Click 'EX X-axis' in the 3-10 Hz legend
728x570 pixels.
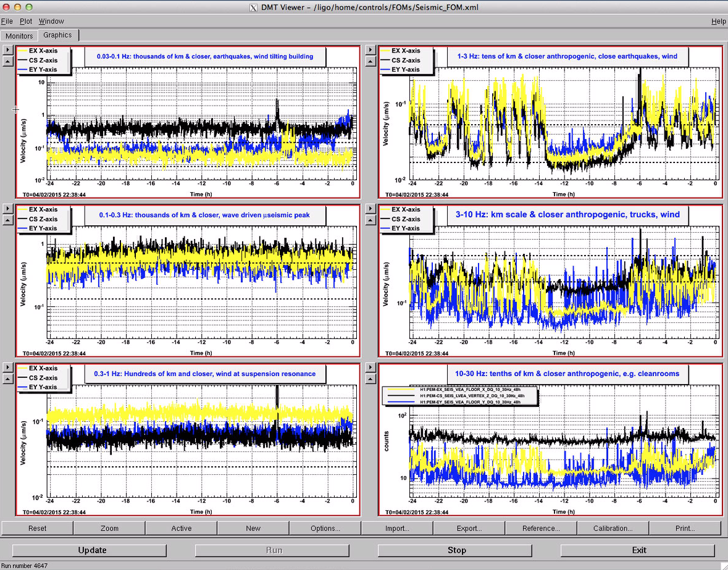pyautogui.click(x=406, y=210)
